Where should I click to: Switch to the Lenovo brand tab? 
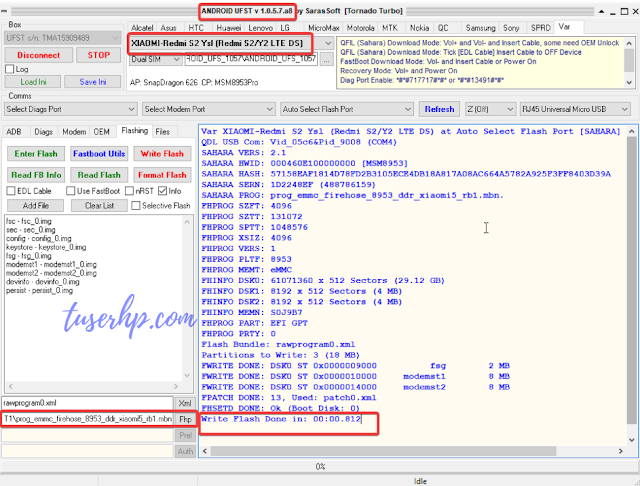(x=260, y=28)
